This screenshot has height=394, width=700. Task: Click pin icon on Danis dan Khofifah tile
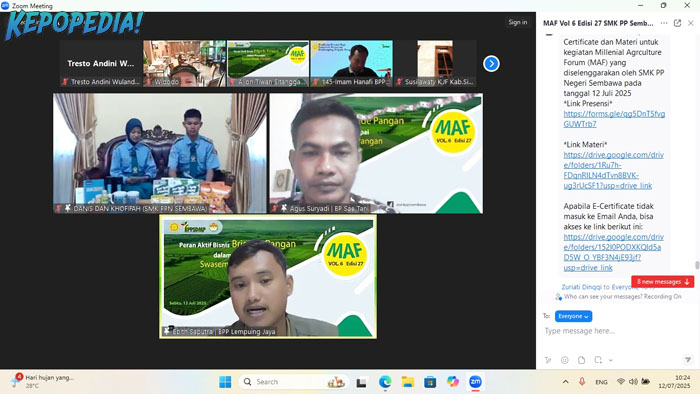click(67, 208)
